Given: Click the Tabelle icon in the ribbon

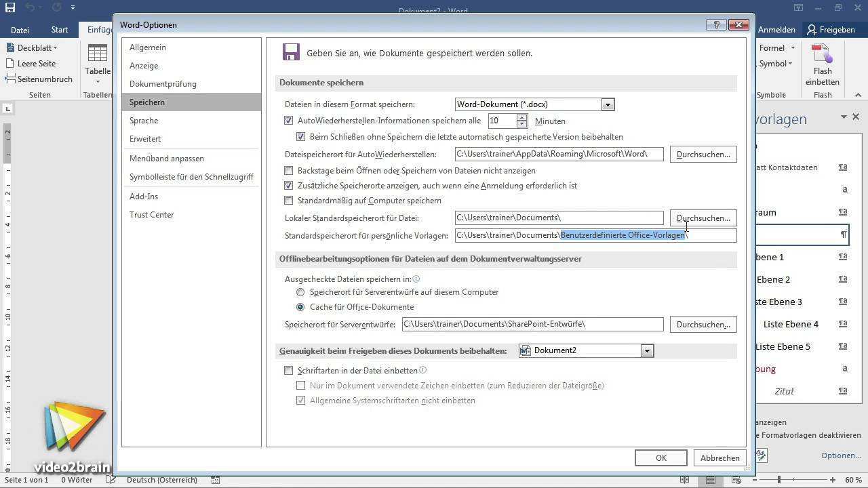Looking at the screenshot, I should (x=98, y=54).
